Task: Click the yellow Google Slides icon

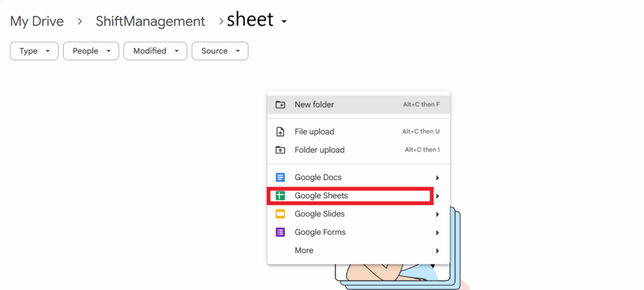Action: 280,214
